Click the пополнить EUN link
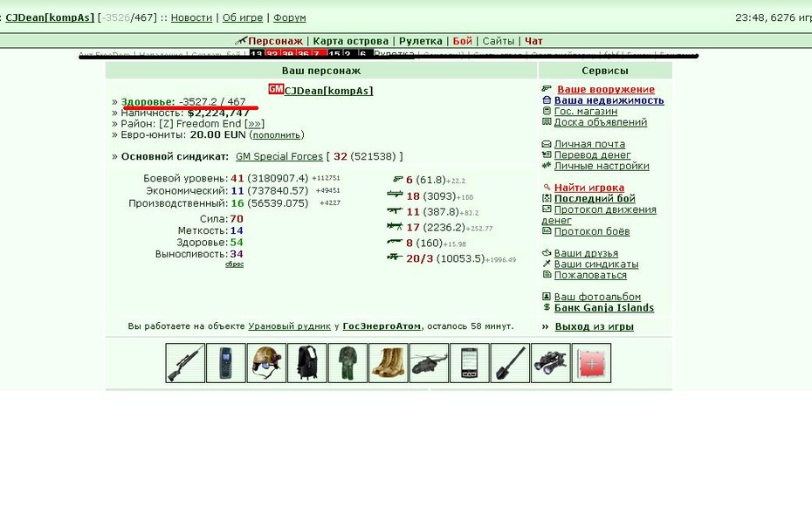Image resolution: width=812 pixels, height=521 pixels. point(277,135)
